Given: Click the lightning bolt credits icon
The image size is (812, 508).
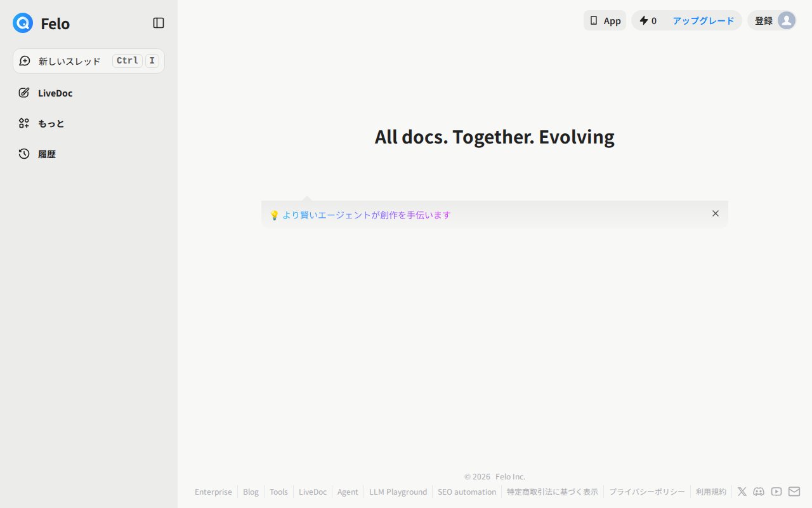Looking at the screenshot, I should [x=644, y=20].
